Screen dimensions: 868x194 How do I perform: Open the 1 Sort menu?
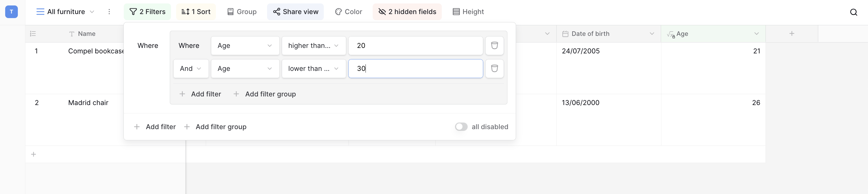tap(196, 12)
